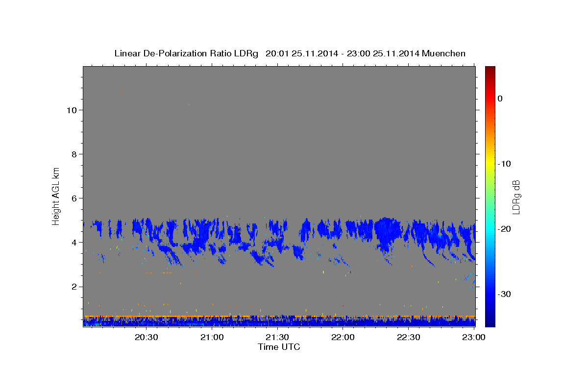The height and width of the screenshot is (392, 588).
Task: Click the height tick label 6
Action: (x=73, y=198)
